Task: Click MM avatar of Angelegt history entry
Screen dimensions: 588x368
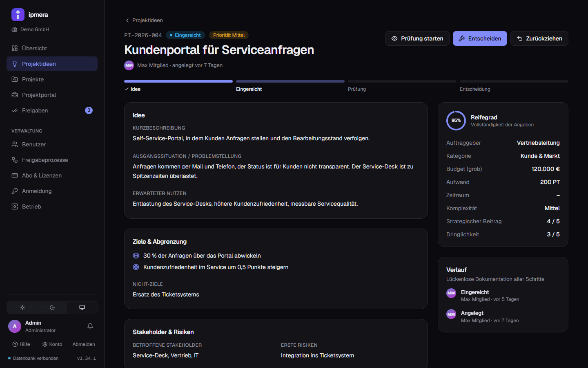Action: coord(451,314)
